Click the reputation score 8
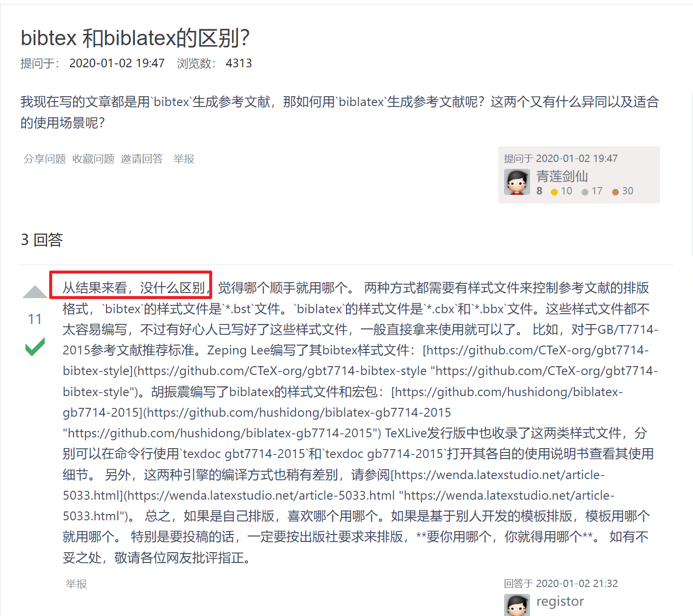The image size is (693, 616). click(x=539, y=191)
